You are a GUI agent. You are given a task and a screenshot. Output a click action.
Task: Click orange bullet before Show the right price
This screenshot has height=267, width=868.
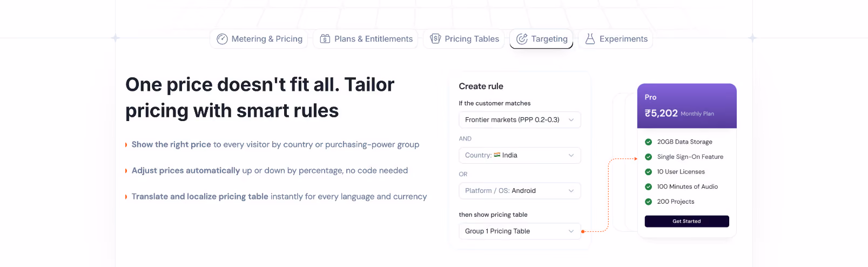(x=126, y=145)
